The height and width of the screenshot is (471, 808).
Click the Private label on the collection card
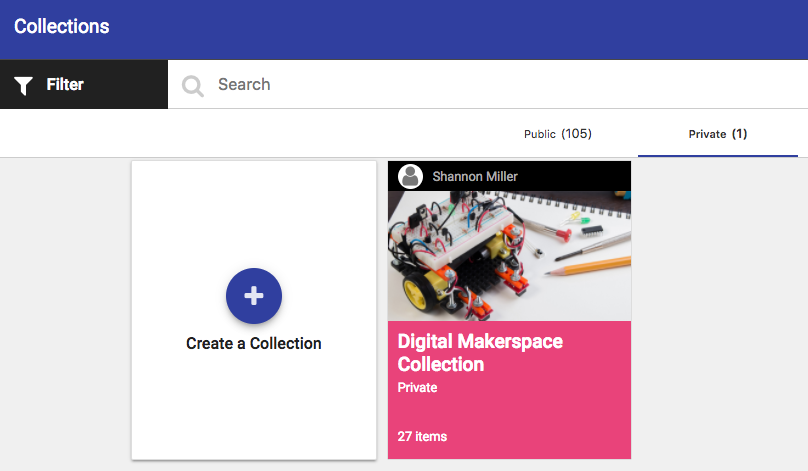click(417, 388)
